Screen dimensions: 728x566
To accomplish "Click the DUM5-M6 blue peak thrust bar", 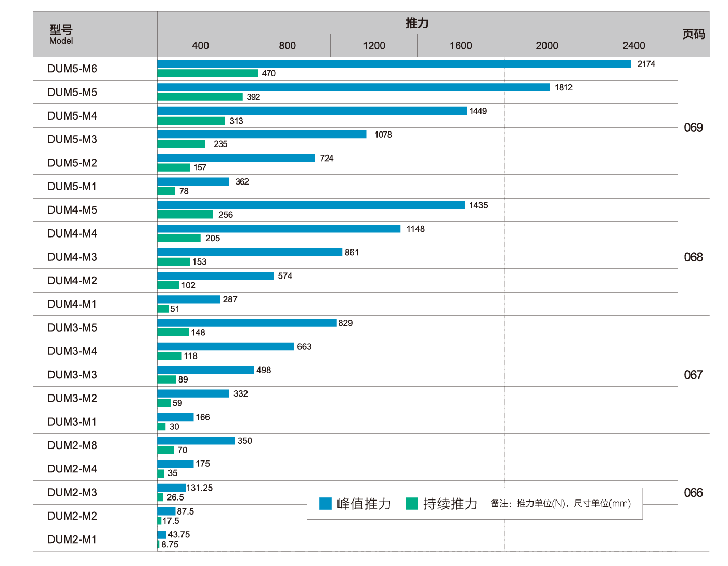I will coord(394,64).
